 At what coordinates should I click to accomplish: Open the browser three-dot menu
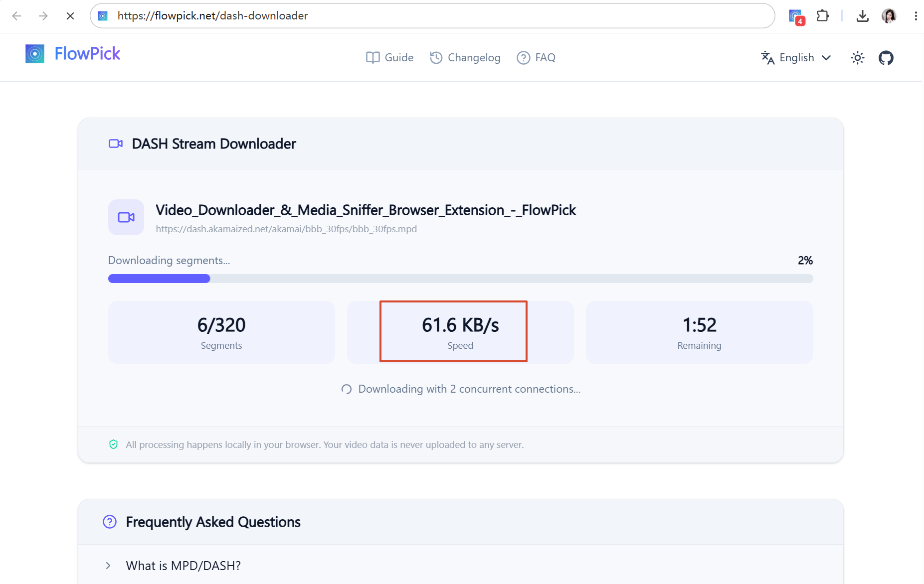(x=916, y=16)
